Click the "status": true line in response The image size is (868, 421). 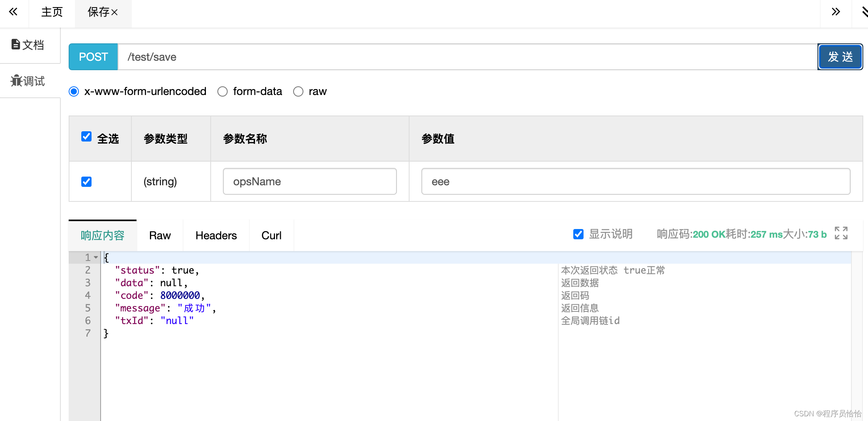pyautogui.click(x=157, y=270)
